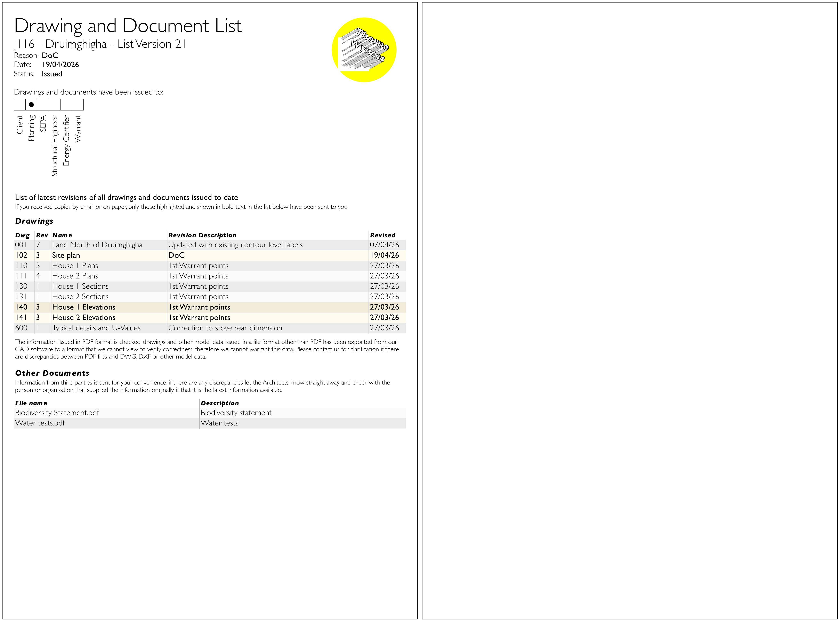Click the 'Rev' column header
This screenshot has height=622, width=840.
(x=42, y=235)
